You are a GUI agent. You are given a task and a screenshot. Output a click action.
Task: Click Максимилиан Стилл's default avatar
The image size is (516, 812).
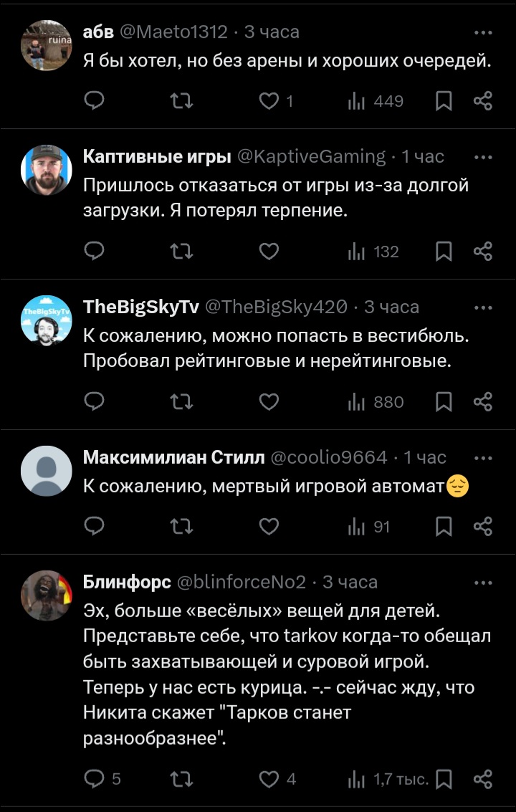pyautogui.click(x=47, y=471)
